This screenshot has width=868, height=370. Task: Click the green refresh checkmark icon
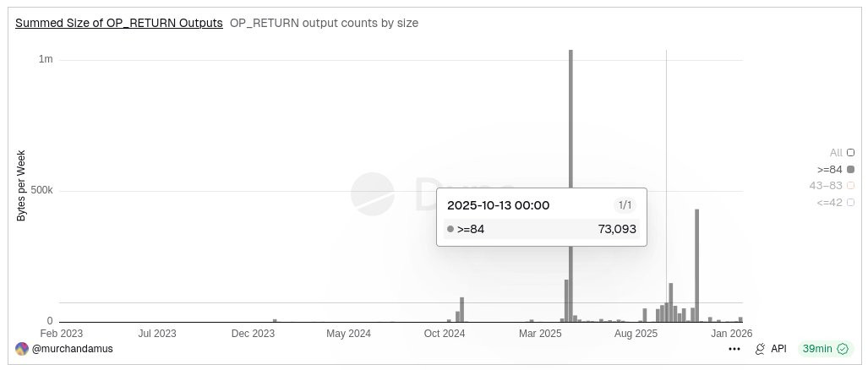click(843, 349)
